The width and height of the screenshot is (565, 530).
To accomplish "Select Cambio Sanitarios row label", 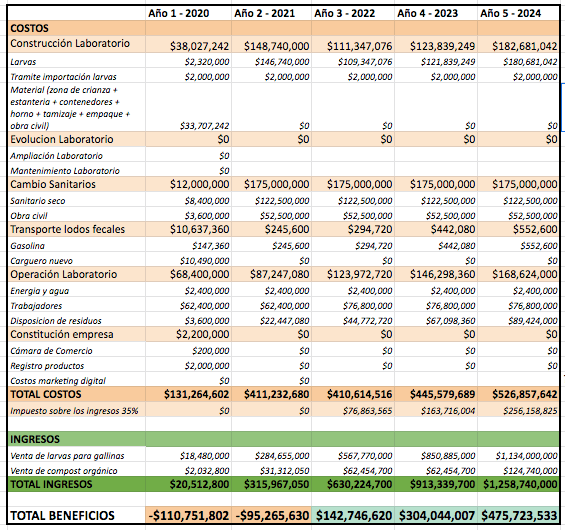I will click(76, 184).
